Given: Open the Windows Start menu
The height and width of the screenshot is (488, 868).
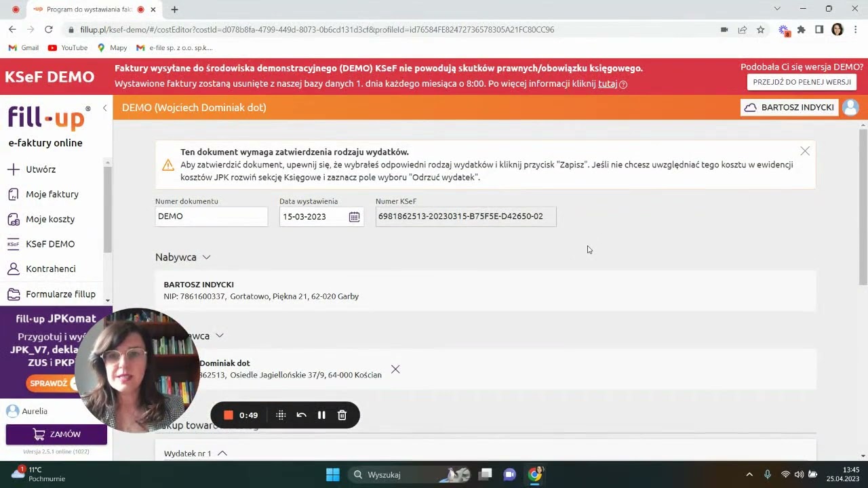Looking at the screenshot, I should (x=333, y=474).
